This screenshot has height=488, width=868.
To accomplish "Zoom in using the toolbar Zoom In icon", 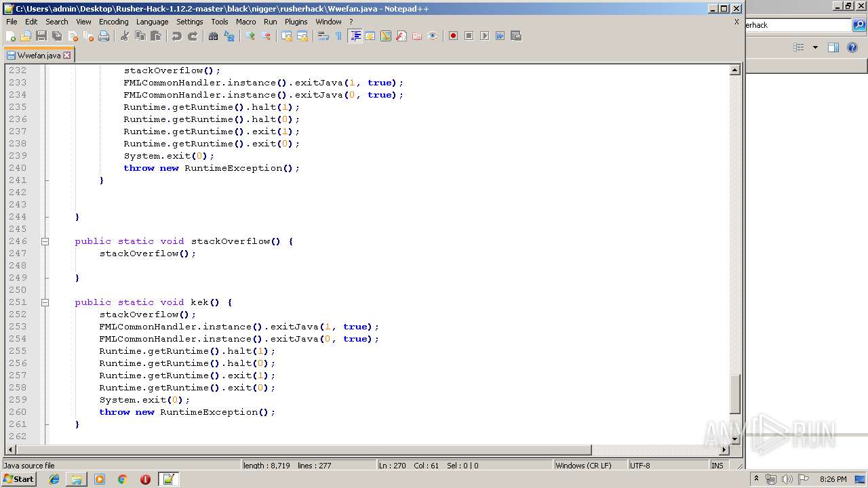I will coord(250,36).
